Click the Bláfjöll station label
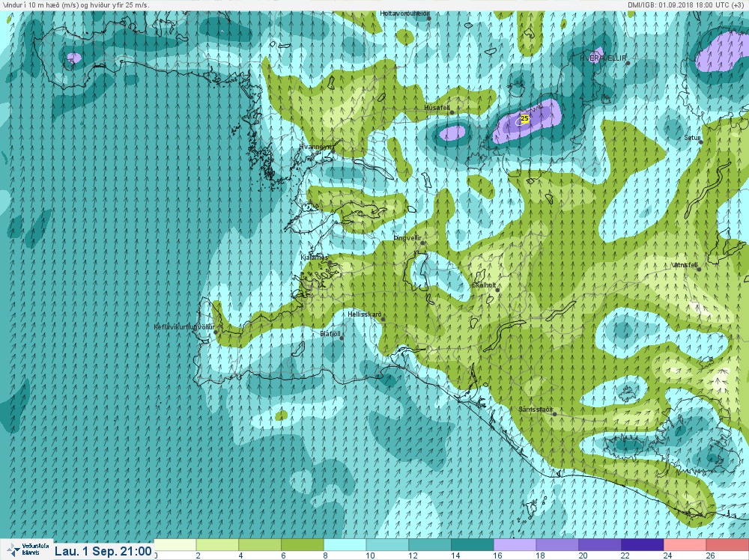Image resolution: width=749 pixels, height=560 pixels. 330,334
